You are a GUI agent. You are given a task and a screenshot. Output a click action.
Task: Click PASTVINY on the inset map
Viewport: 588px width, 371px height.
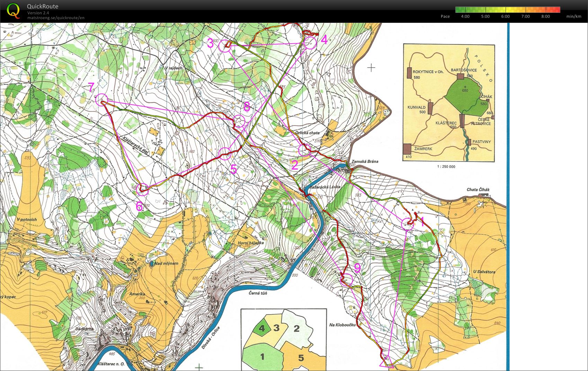482,142
